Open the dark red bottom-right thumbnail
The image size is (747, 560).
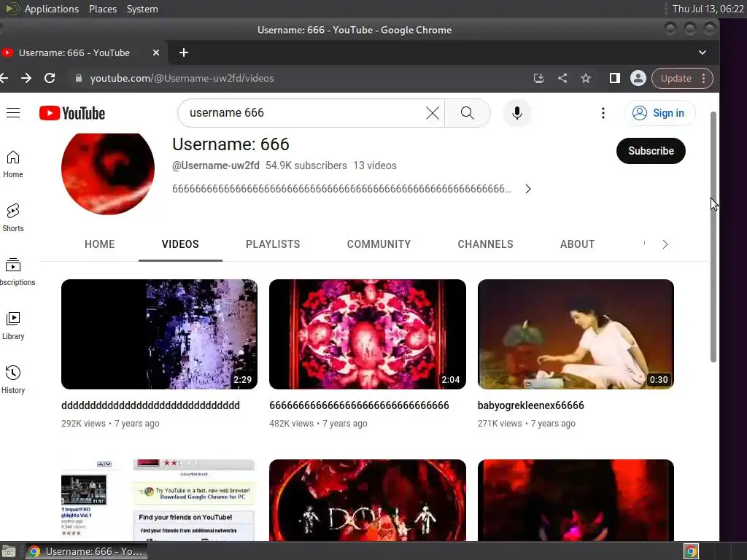[576, 500]
